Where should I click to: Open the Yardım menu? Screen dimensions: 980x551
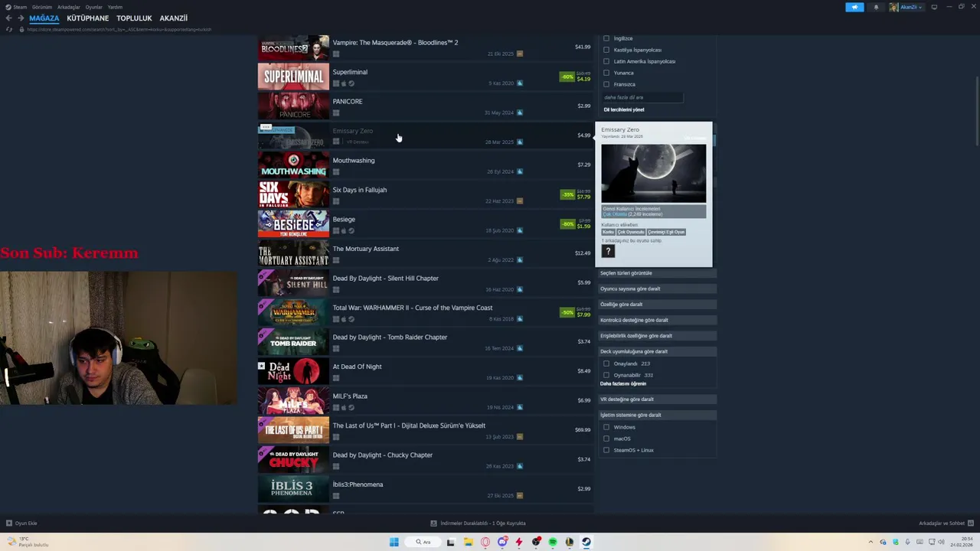point(115,7)
